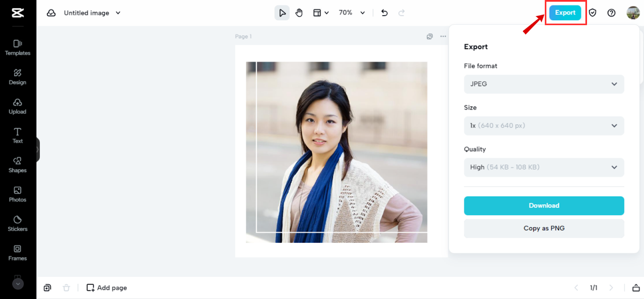This screenshot has width=644, height=299.
Task: Open the Stickers panel
Action: coord(18,224)
